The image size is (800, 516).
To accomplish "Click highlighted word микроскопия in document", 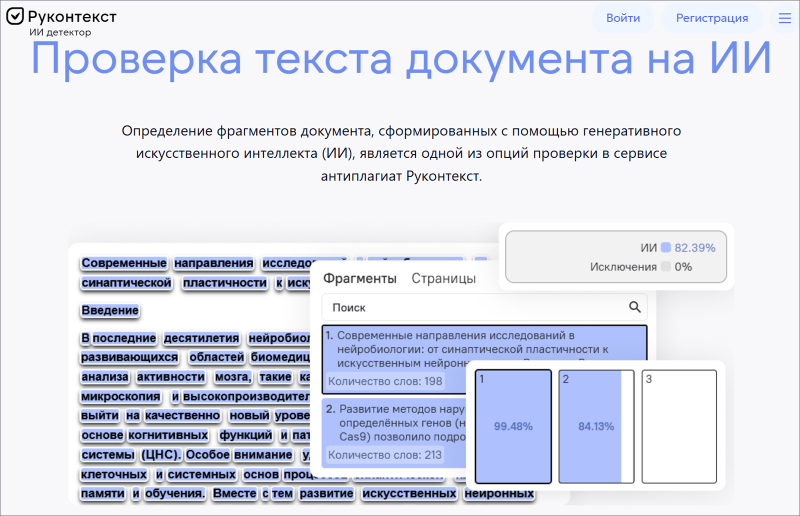I will 121,397.
